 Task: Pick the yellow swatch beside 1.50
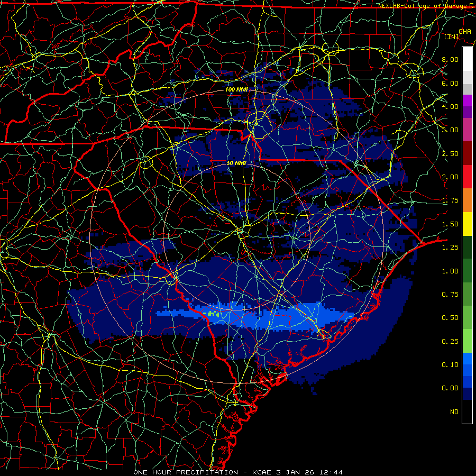(467, 224)
